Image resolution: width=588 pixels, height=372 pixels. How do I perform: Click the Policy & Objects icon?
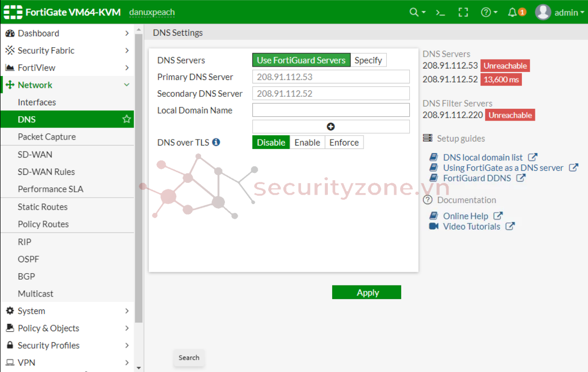click(x=10, y=328)
